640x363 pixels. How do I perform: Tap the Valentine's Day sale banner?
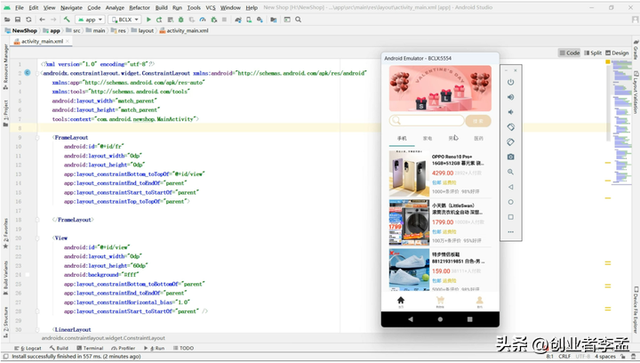(440, 89)
